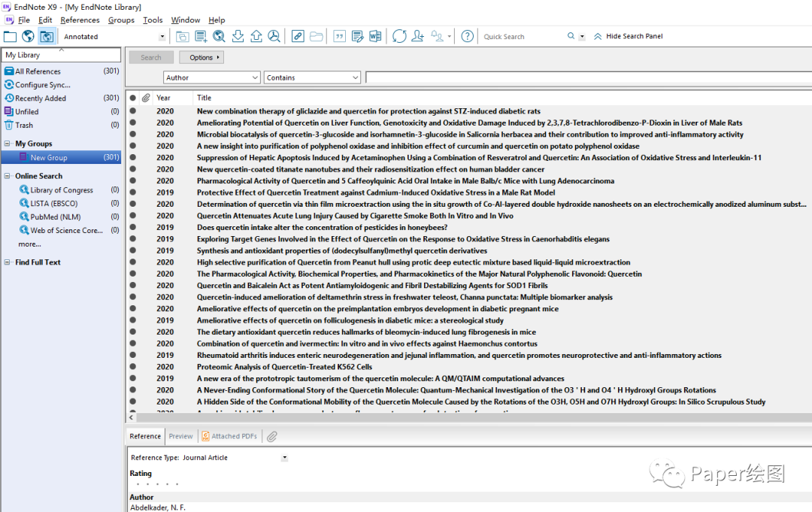Switch to the Attached PDFs tab

(229, 436)
